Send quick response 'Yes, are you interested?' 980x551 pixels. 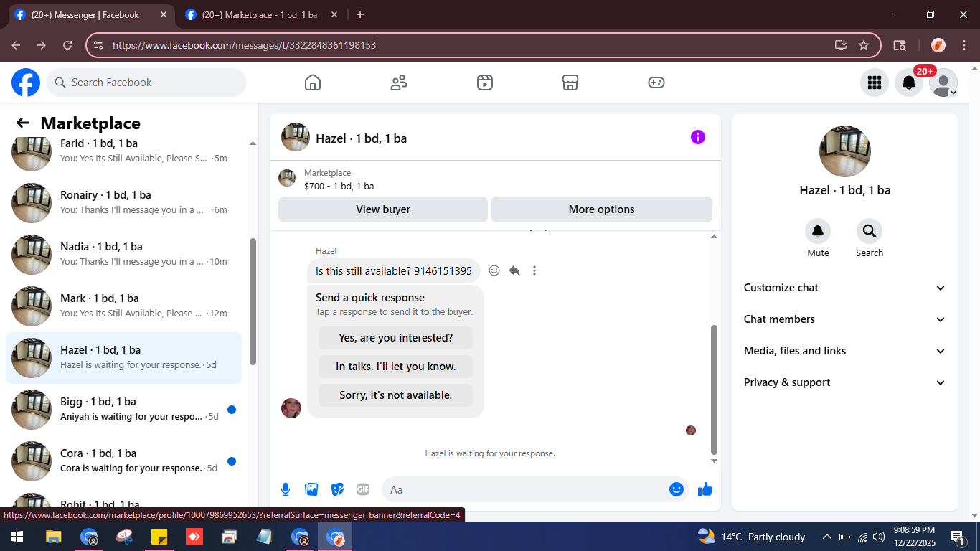(x=396, y=338)
